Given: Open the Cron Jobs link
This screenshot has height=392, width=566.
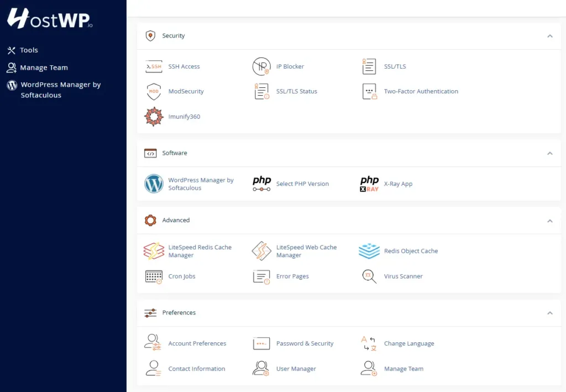Looking at the screenshot, I should pyautogui.click(x=181, y=276).
